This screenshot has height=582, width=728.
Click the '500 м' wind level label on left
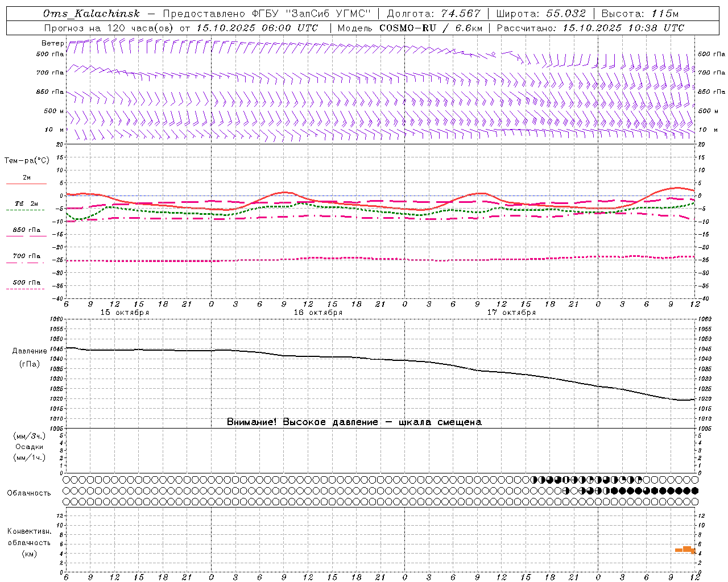pyautogui.click(x=54, y=111)
